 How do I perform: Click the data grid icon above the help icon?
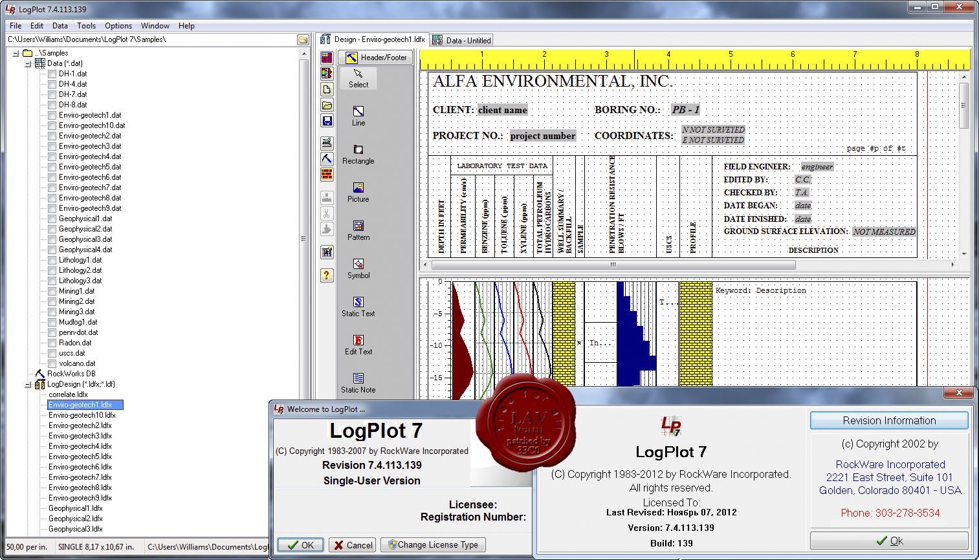click(327, 252)
